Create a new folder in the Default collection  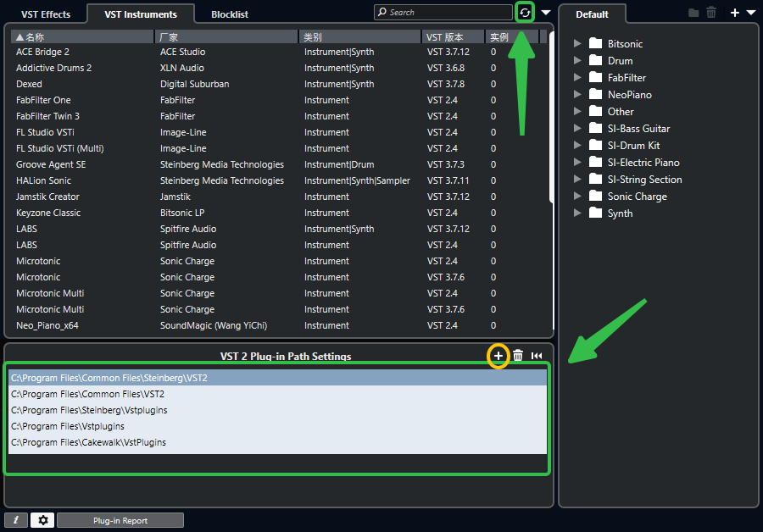[x=693, y=13]
